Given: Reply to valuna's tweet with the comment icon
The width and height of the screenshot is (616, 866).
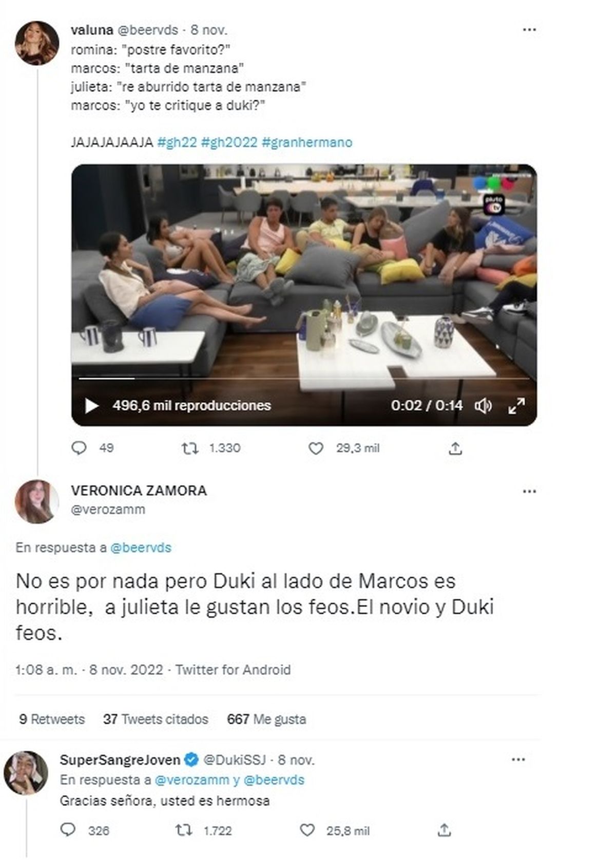Looking at the screenshot, I should pos(79,448).
